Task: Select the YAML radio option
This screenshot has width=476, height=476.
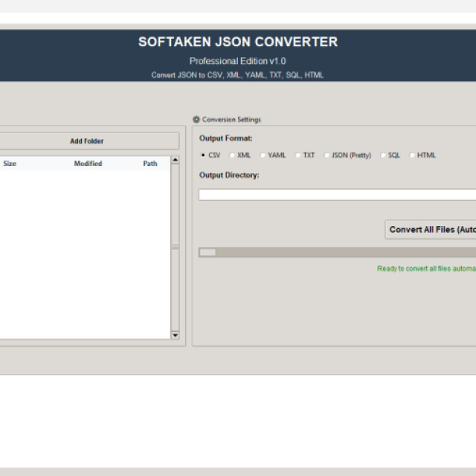Action: (x=263, y=155)
